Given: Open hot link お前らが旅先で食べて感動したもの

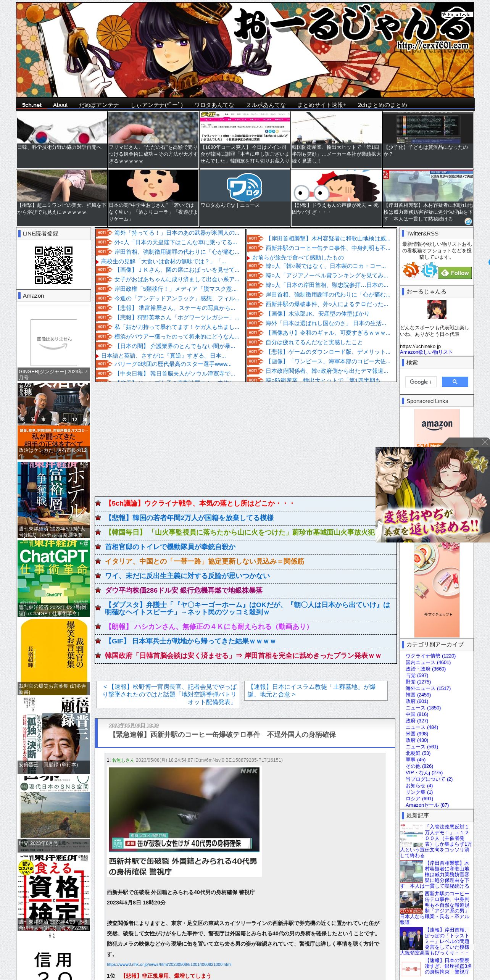Looking at the screenshot, I should (298, 258).
